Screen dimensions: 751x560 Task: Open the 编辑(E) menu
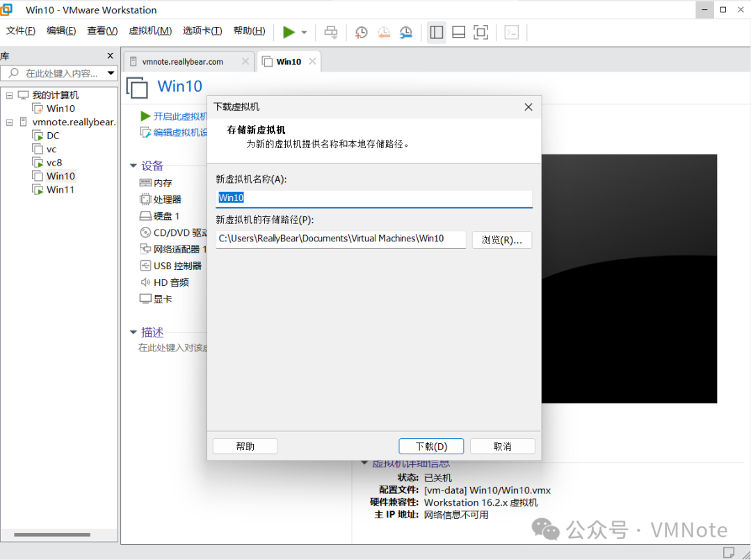61,31
